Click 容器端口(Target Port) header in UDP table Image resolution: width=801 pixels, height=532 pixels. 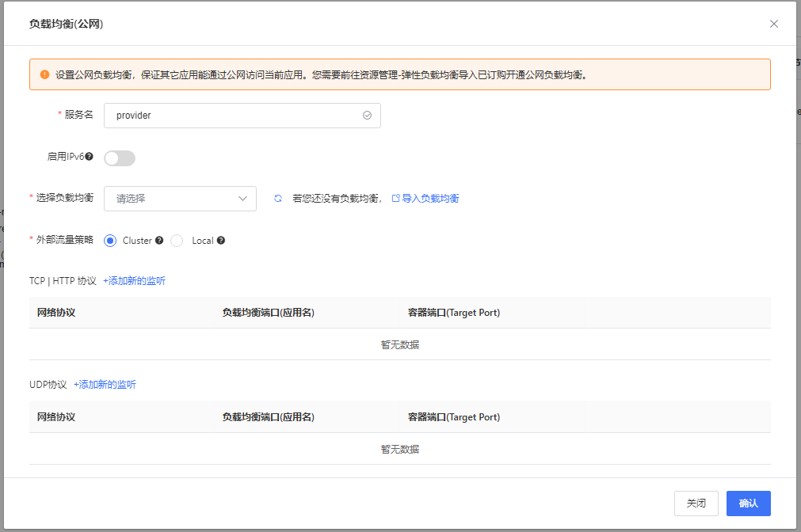tap(454, 417)
